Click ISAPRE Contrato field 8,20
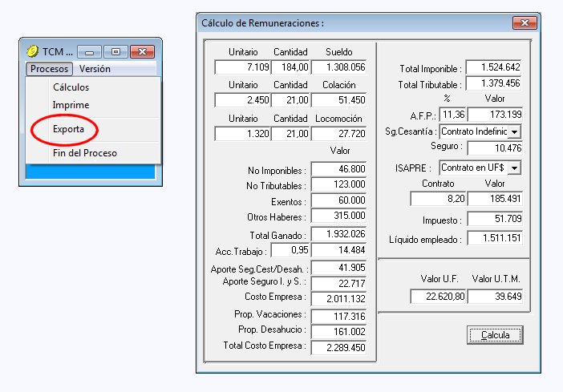Image resolution: width=563 pixels, height=392 pixels. tap(438, 199)
